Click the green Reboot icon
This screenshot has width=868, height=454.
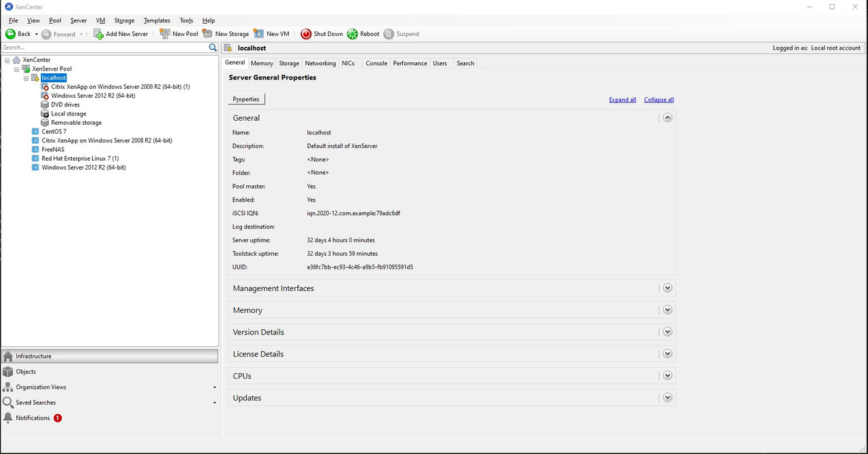click(x=353, y=34)
